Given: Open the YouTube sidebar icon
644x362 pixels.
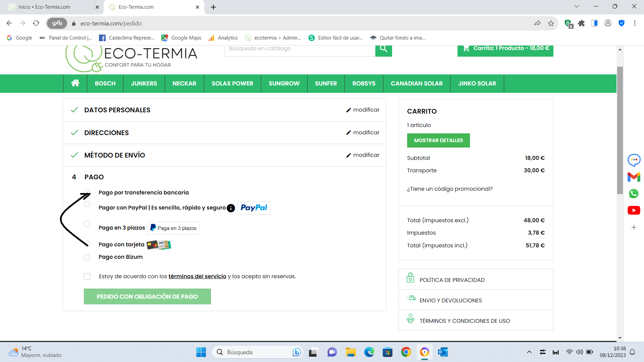Looking at the screenshot, I should point(634,210).
